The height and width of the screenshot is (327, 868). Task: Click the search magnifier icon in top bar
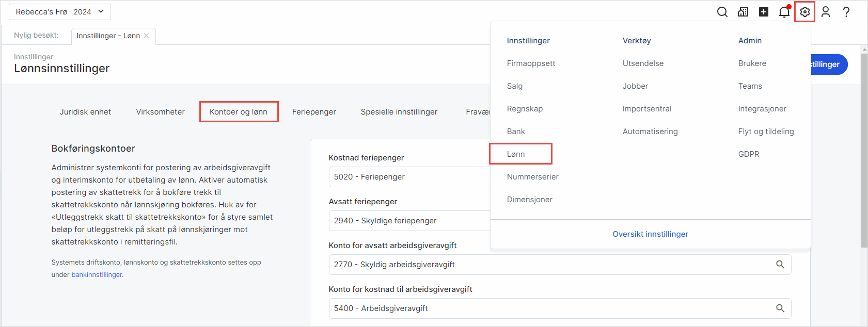[x=722, y=12]
